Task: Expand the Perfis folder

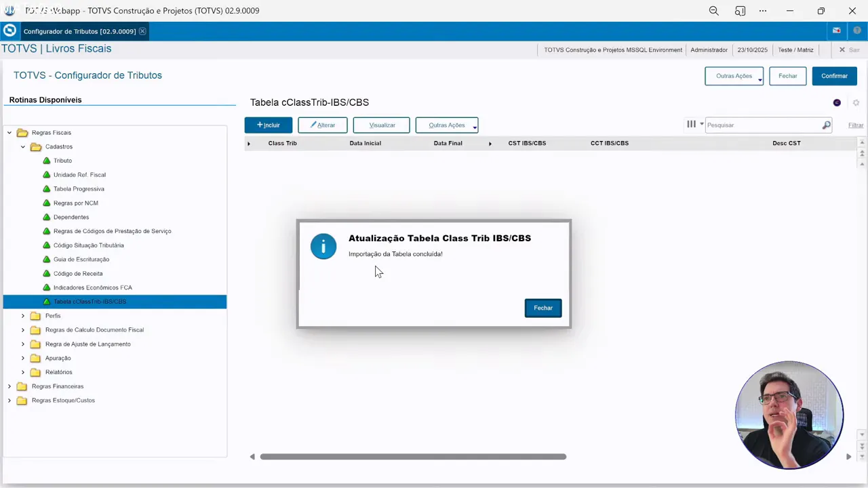Action: click(22, 316)
